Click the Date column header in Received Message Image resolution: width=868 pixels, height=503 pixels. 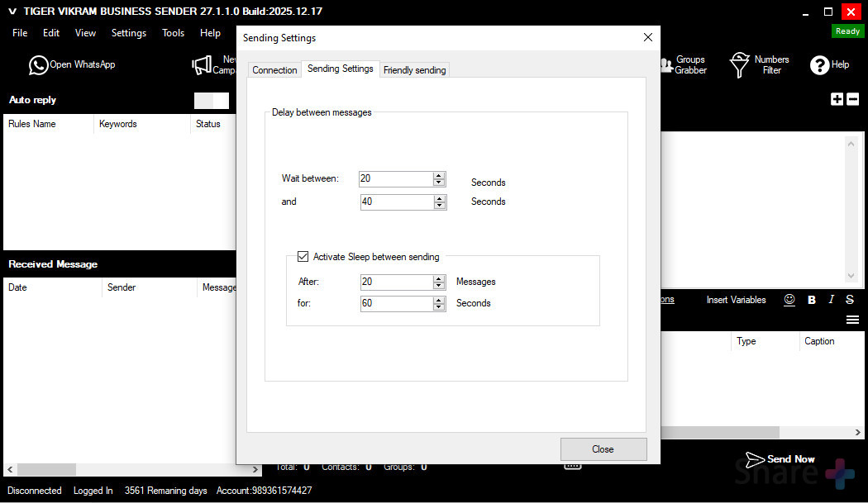coord(53,287)
